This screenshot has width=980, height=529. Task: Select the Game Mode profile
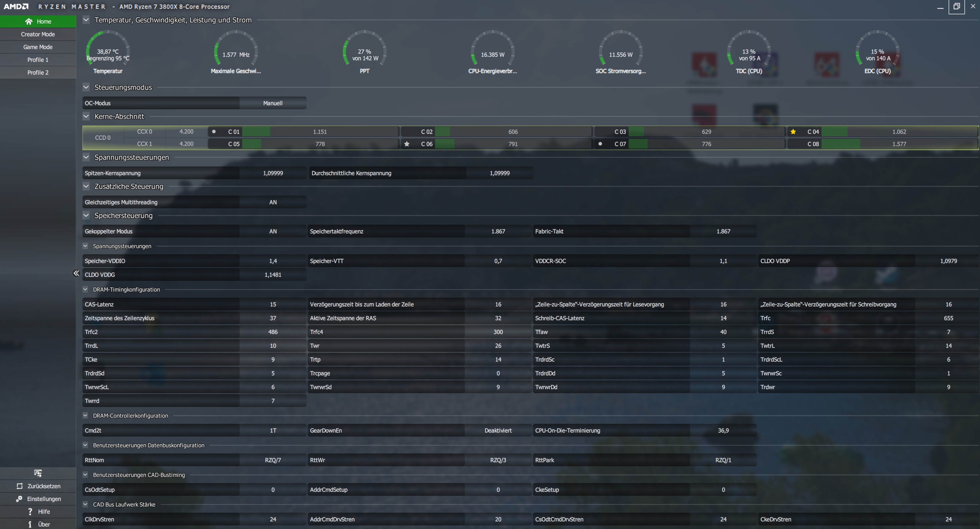click(38, 47)
